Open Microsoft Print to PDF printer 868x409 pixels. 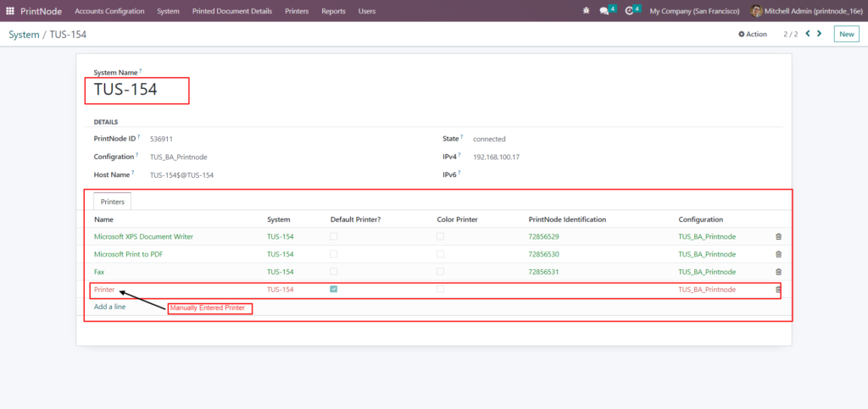129,254
